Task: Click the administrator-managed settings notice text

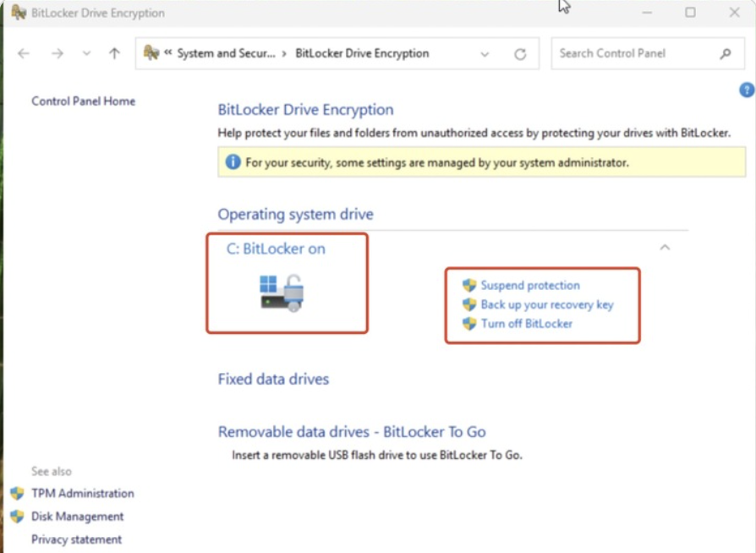Action: pos(437,162)
